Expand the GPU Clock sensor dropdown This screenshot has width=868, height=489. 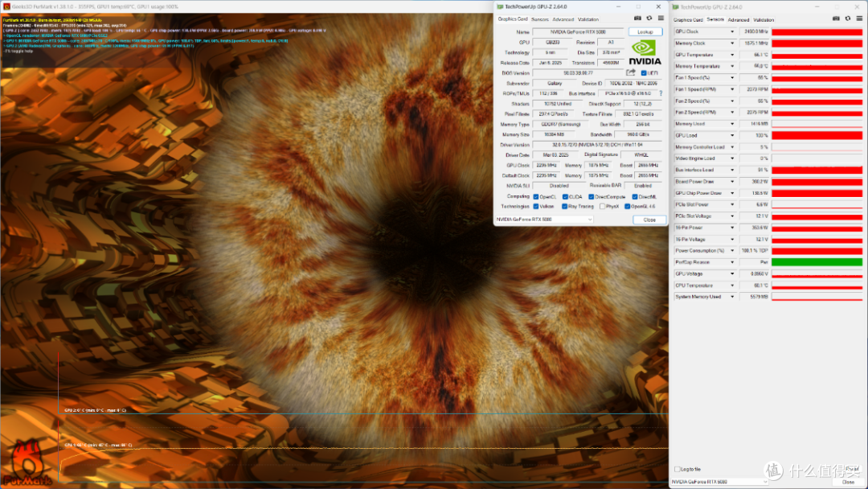point(732,31)
